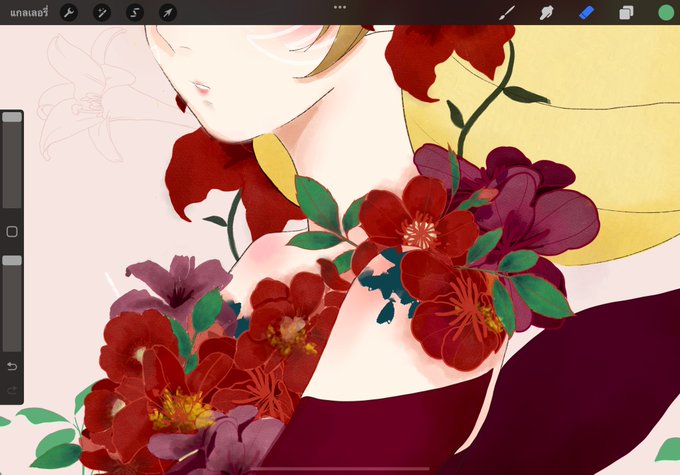This screenshot has width=680, height=475.
Task: Select the Eraser tool
Action: 586,13
